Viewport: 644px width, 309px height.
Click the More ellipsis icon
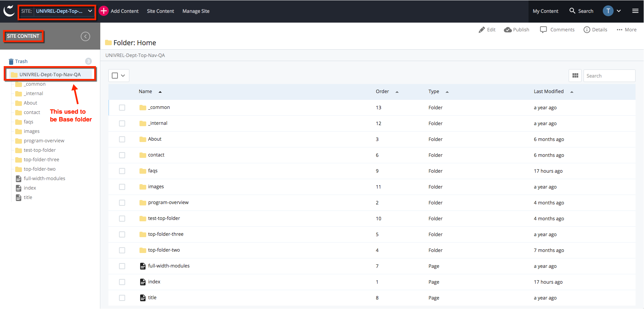pos(619,30)
